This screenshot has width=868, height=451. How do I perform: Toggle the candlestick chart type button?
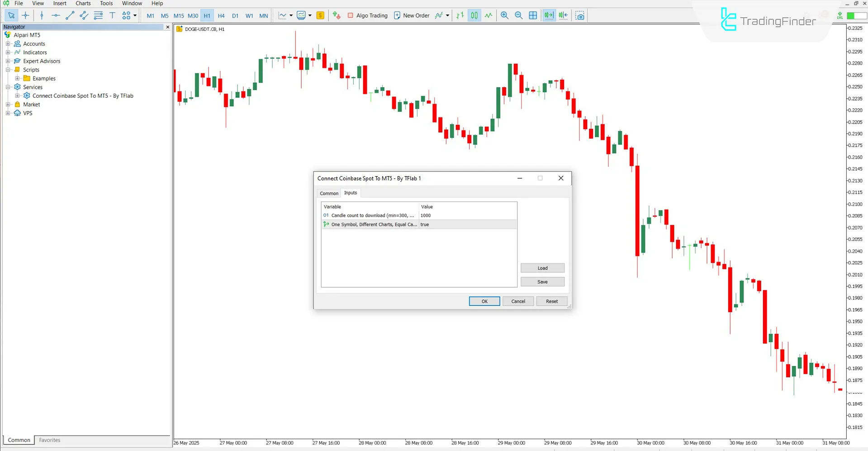[x=474, y=15]
